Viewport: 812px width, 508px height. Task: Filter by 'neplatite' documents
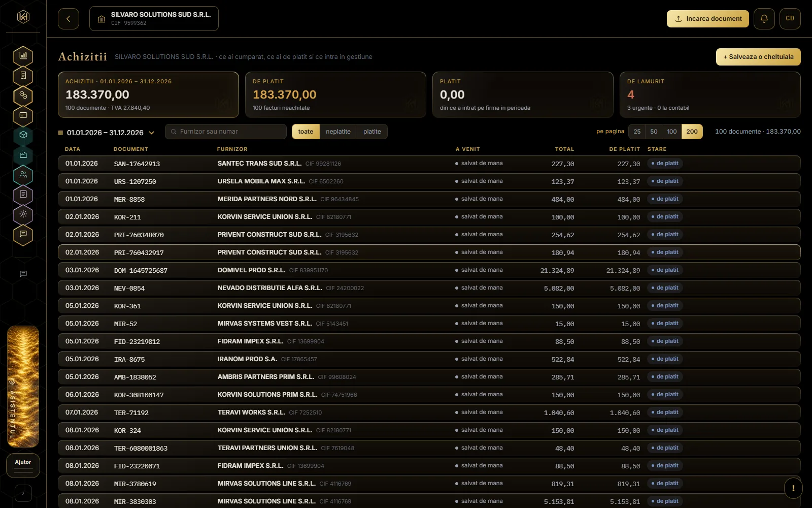click(x=338, y=132)
